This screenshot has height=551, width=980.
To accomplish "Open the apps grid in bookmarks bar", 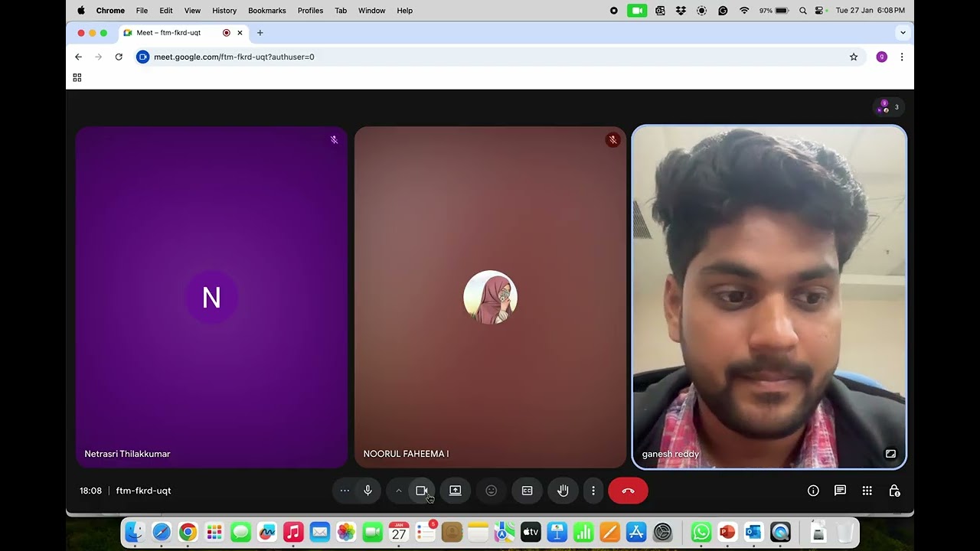I will click(x=77, y=77).
